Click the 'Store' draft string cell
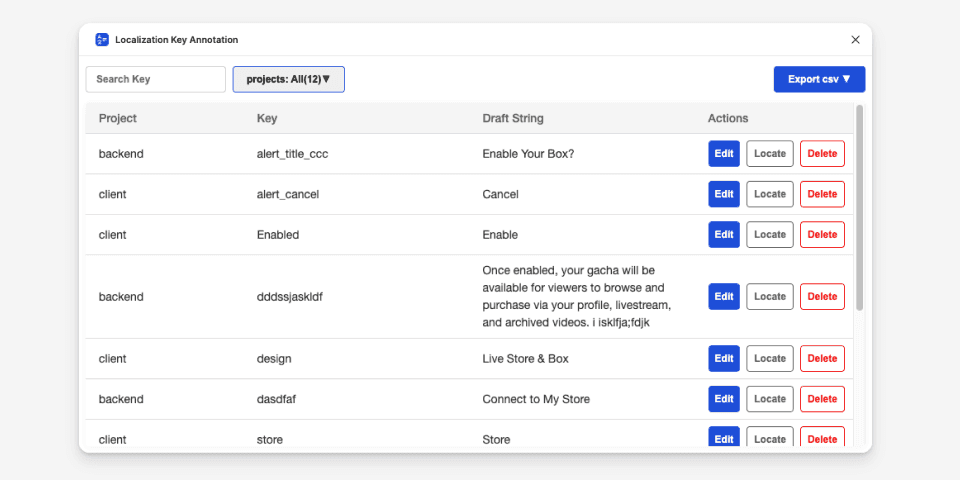960x480 pixels. click(496, 440)
